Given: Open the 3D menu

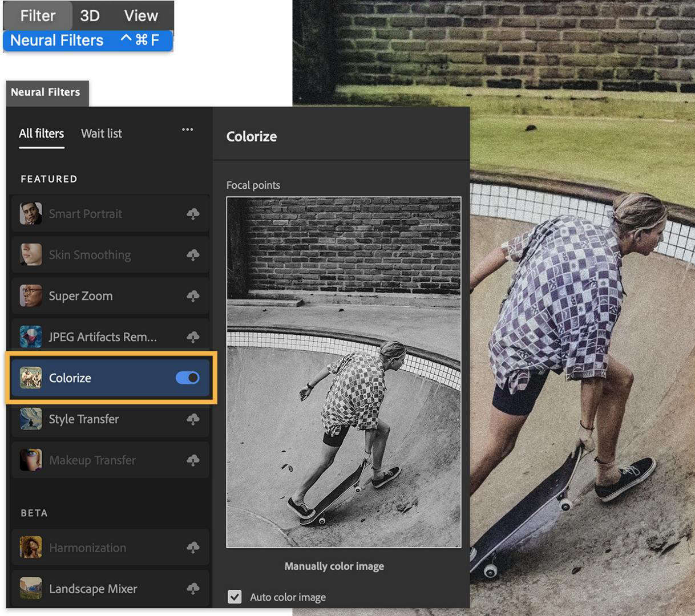Looking at the screenshot, I should 88,15.
